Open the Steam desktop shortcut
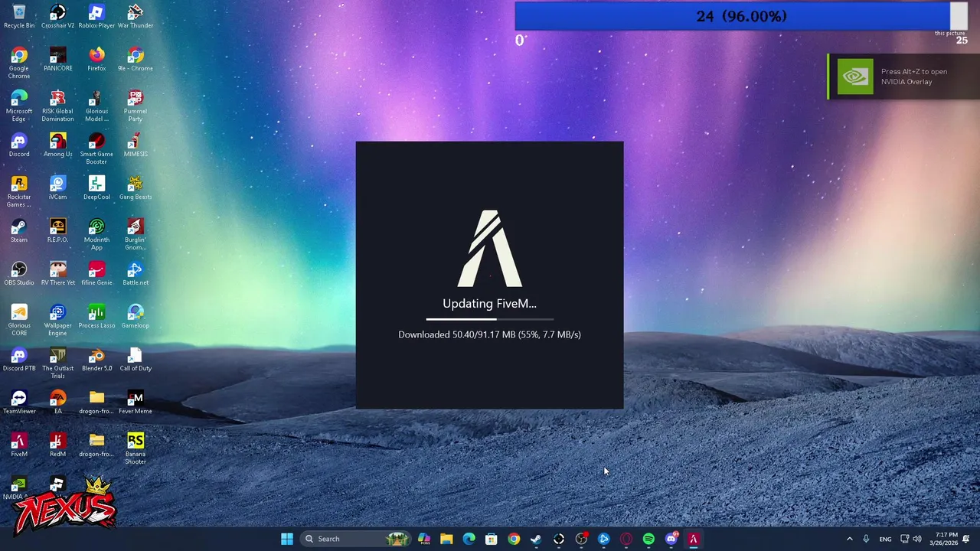The image size is (980, 551). pos(19,230)
